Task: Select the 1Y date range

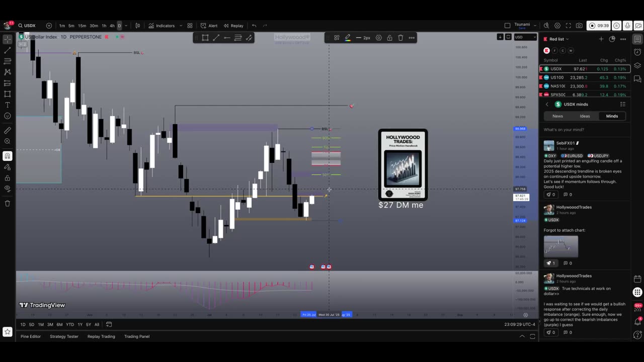Action: 80,324
